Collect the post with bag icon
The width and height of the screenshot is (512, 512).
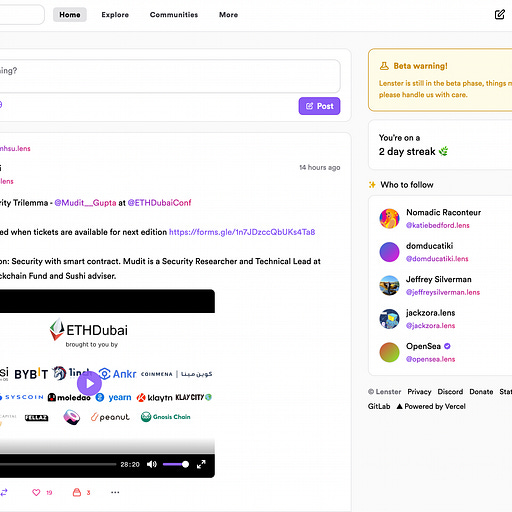coord(77,492)
